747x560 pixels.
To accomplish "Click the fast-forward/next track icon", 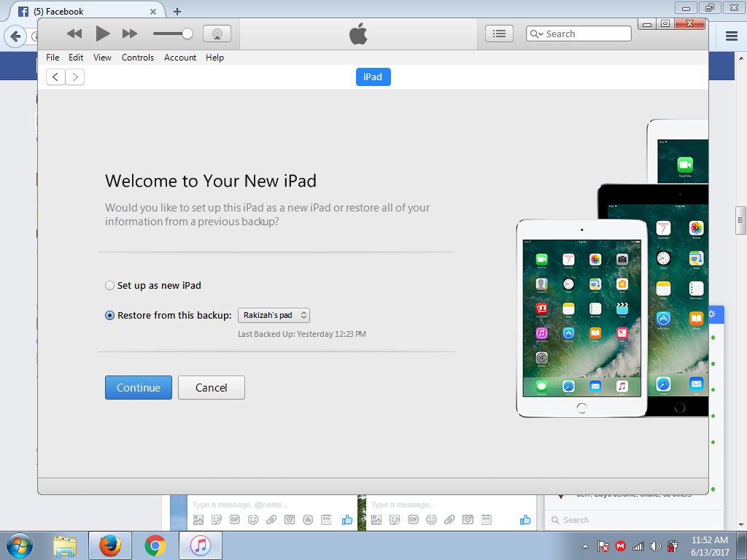I will pos(130,33).
